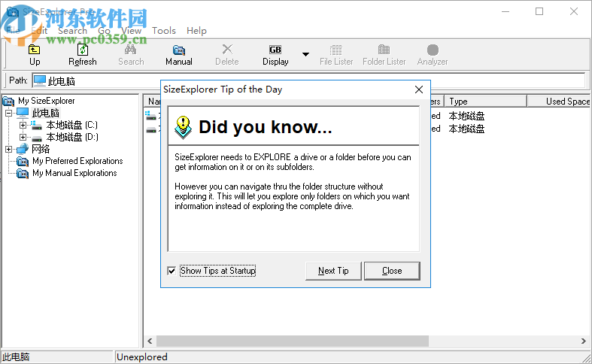
Task: Click the Delete toolbar icon
Action: (x=227, y=50)
